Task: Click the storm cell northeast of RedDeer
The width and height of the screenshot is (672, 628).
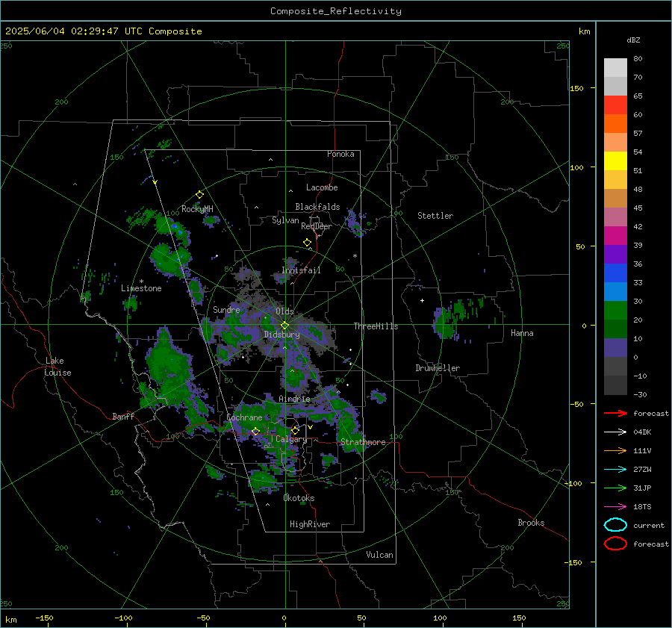Action: point(355,223)
